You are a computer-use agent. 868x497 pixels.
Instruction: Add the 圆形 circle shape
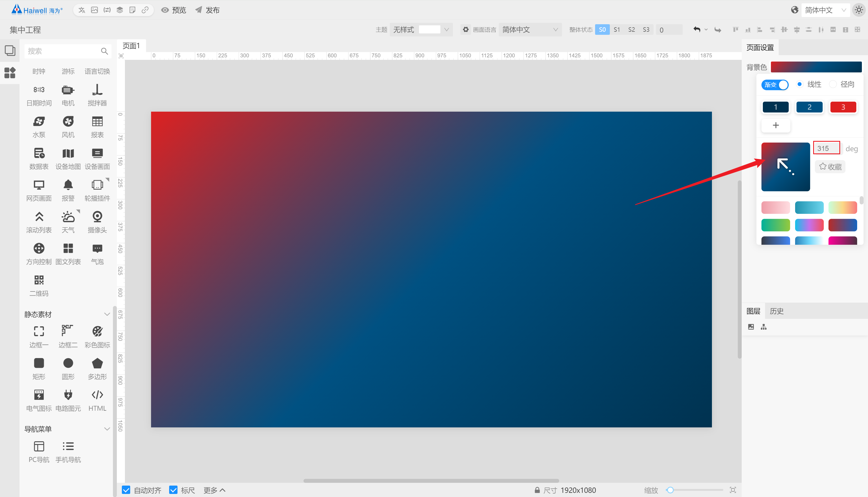coord(68,369)
